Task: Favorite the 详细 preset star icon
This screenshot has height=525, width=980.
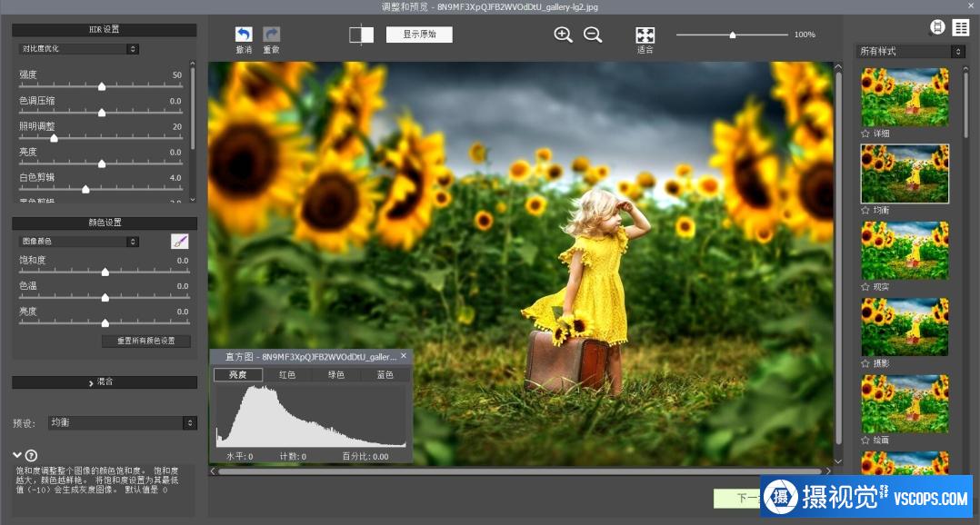Action: pos(865,134)
